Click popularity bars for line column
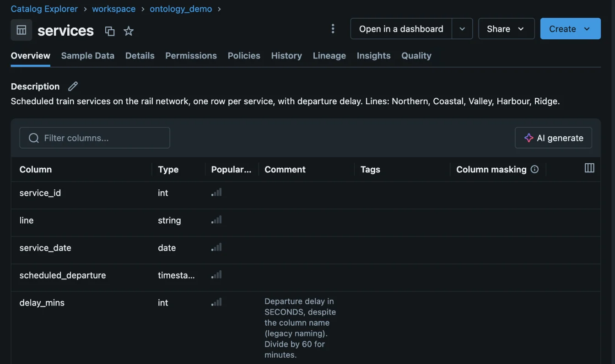The image size is (615, 364). 216,220
